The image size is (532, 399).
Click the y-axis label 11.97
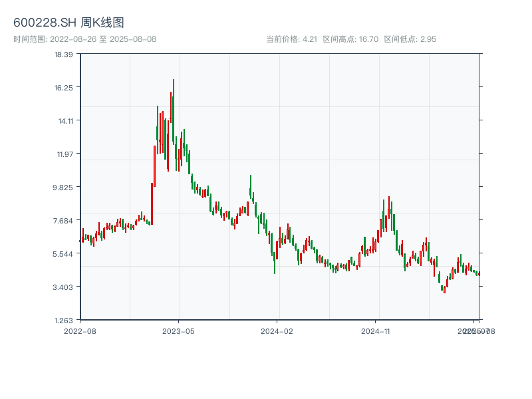coord(65,154)
